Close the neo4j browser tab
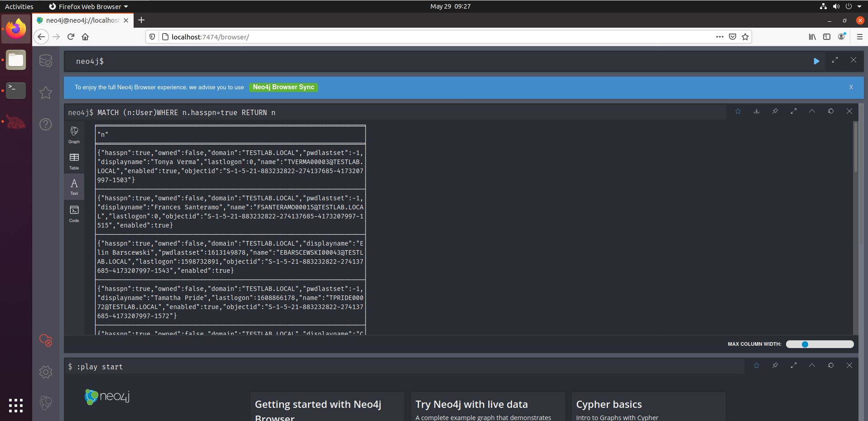The image size is (868, 421). coord(126,20)
